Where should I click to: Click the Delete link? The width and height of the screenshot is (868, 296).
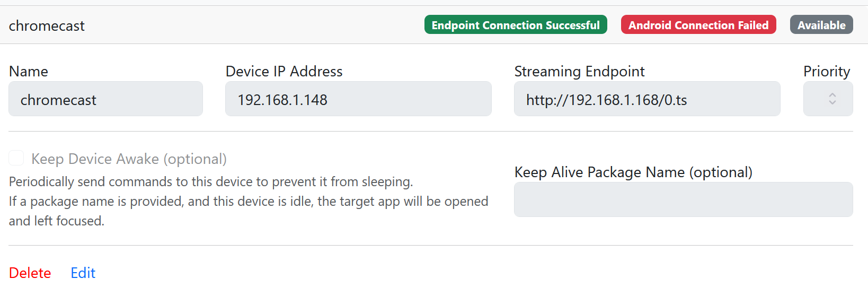30,273
